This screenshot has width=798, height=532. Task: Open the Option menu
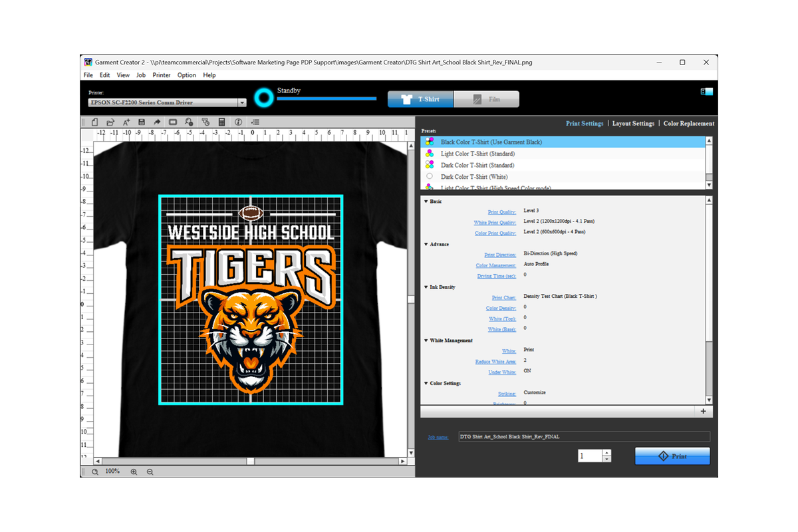[x=187, y=75]
